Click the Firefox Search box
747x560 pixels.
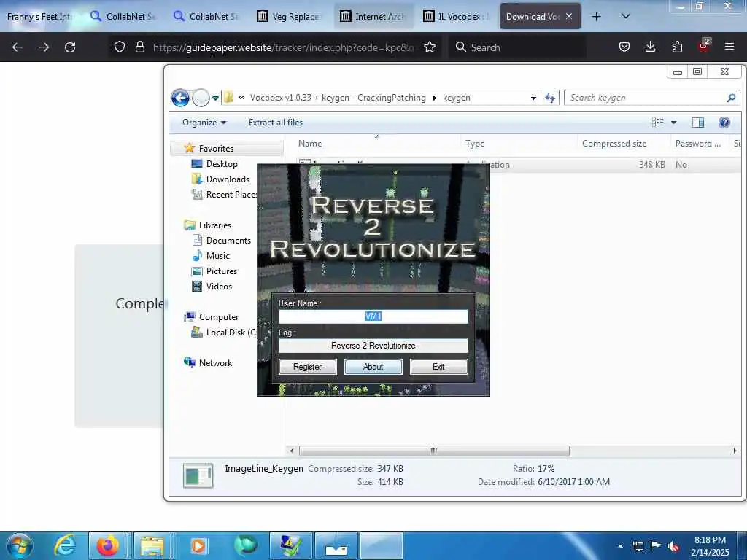pos(517,47)
